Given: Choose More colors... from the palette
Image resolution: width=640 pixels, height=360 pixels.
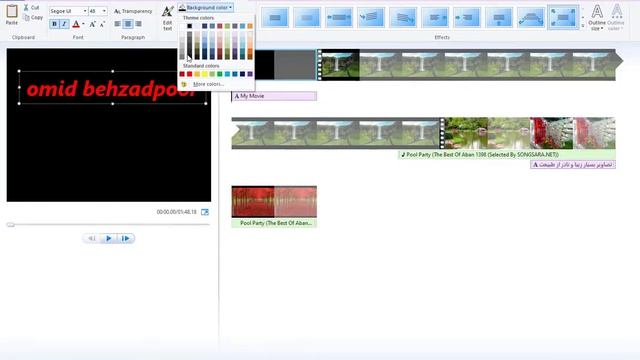Looking at the screenshot, I should 209,84.
